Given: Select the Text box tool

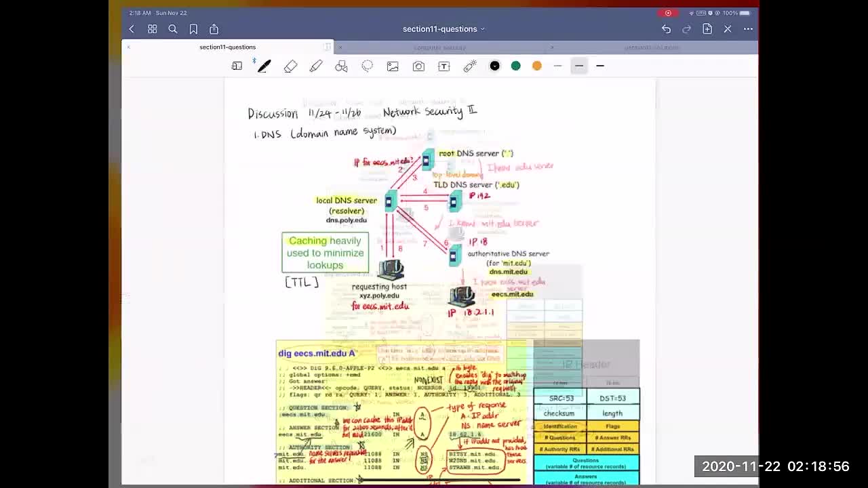Looking at the screenshot, I should [444, 66].
